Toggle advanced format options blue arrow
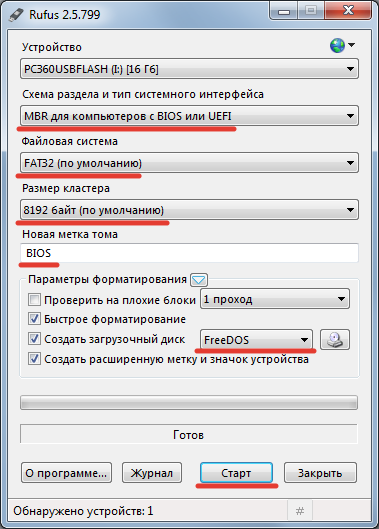The image size is (379, 529). tap(199, 280)
